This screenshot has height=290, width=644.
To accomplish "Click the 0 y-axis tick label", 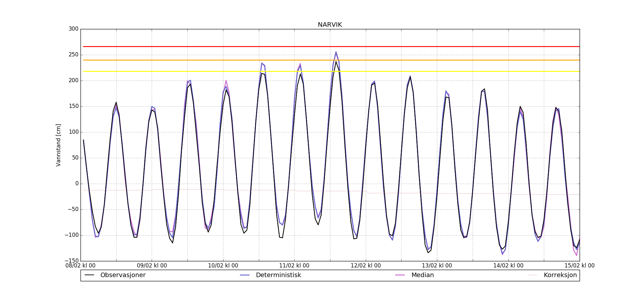I will [77, 184].
